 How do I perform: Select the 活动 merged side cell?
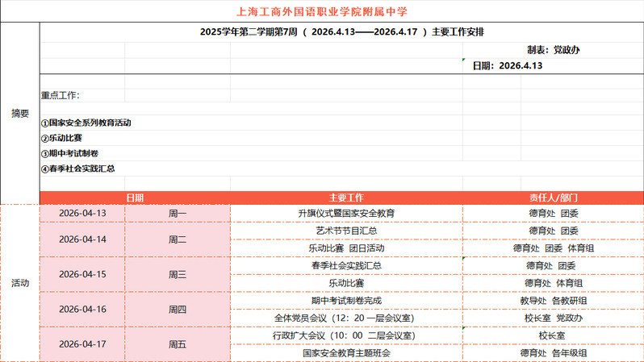[x=19, y=283]
